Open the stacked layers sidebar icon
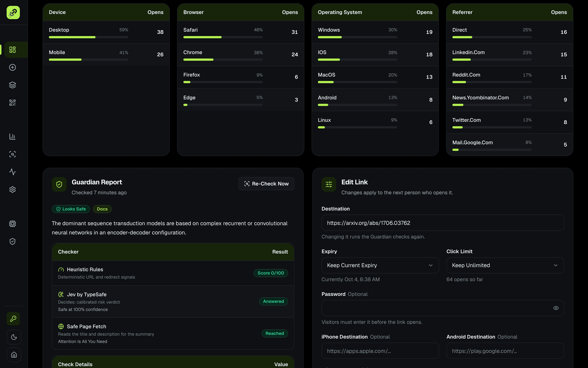Viewport: 588px width, 368px height. click(x=12, y=85)
